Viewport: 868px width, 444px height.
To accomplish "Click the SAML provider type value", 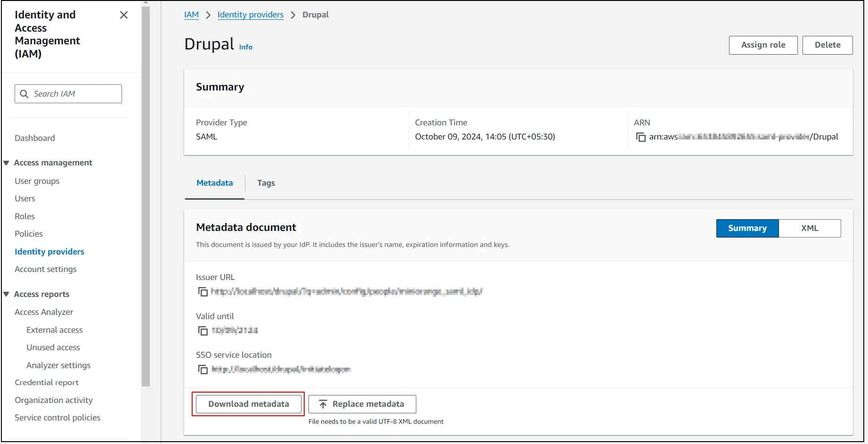I will (x=207, y=137).
